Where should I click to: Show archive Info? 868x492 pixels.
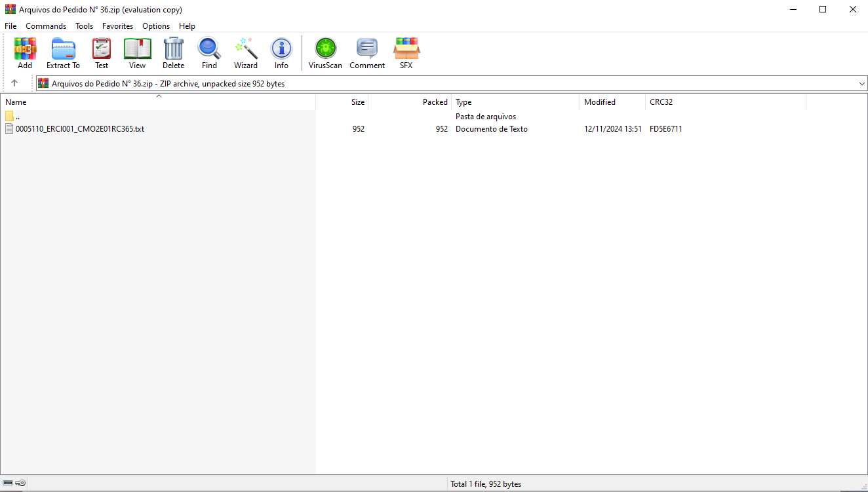(x=281, y=53)
